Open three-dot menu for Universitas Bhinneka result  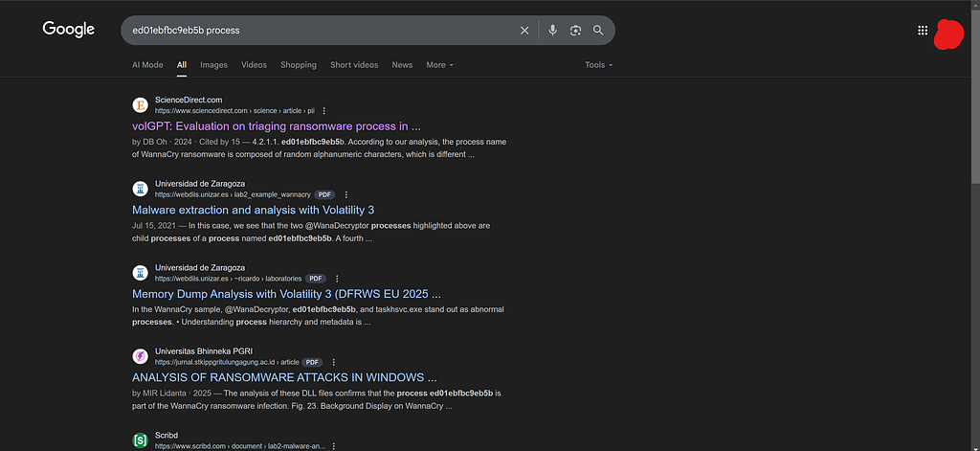pyautogui.click(x=334, y=362)
